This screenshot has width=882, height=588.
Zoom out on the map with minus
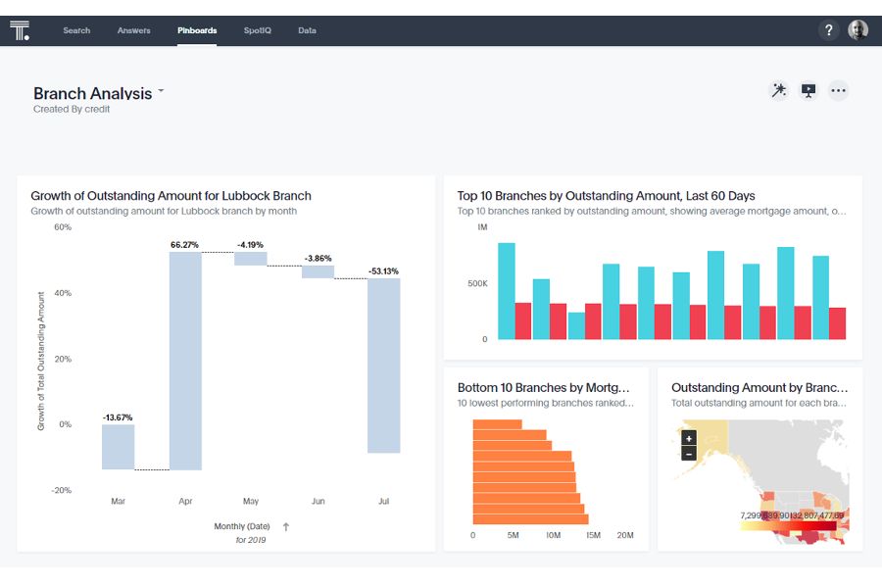coord(689,454)
